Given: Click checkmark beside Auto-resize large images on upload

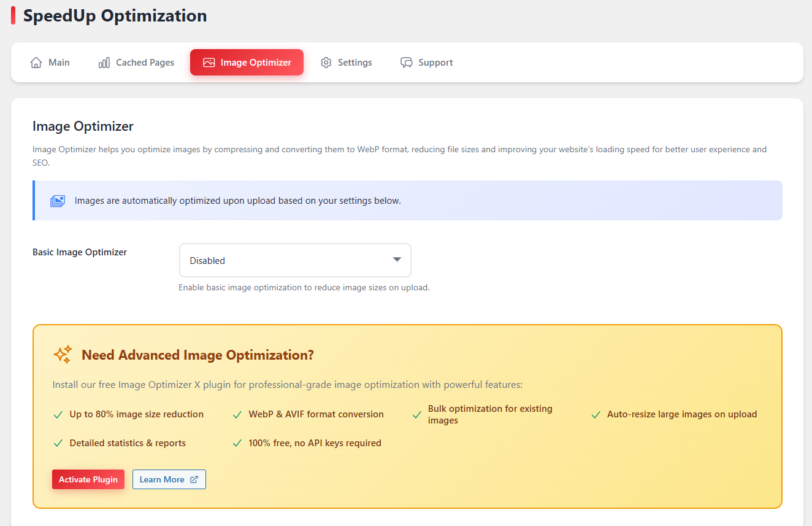Looking at the screenshot, I should pyautogui.click(x=596, y=415).
